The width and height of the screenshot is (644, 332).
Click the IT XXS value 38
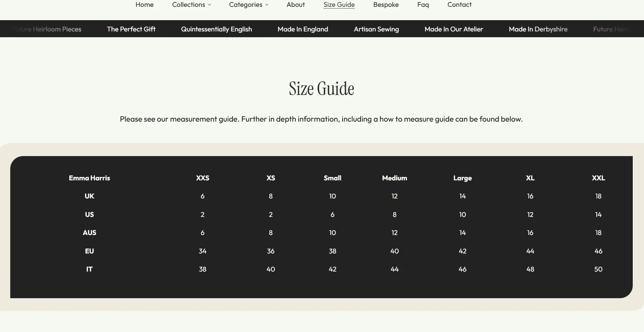point(203,269)
